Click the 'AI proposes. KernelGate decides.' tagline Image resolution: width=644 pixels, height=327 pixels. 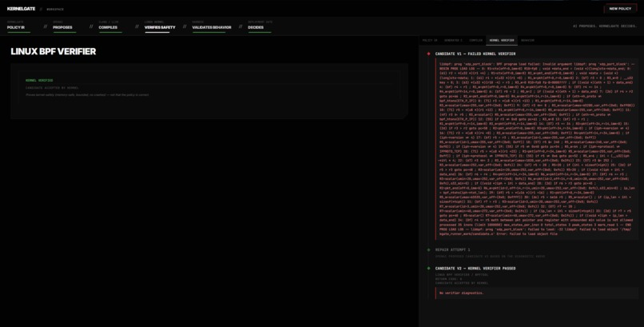(x=605, y=26)
